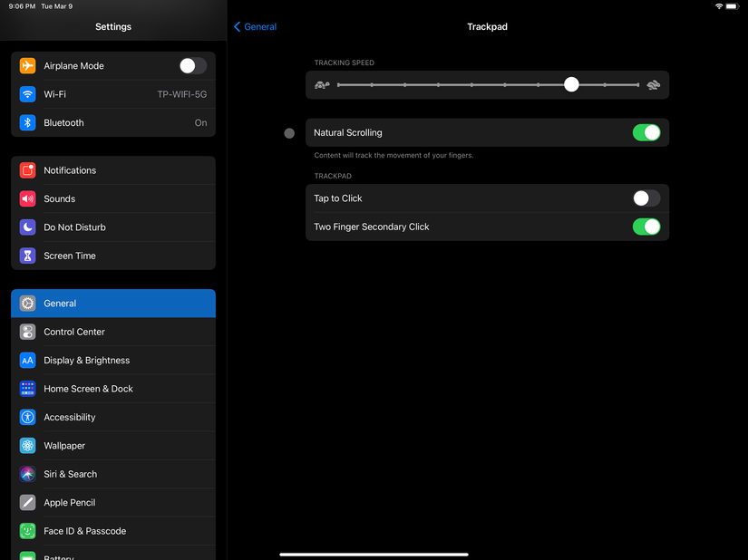Click the Wi-Fi icon in the sidebar
This screenshot has width=748, height=560.
[x=27, y=93]
